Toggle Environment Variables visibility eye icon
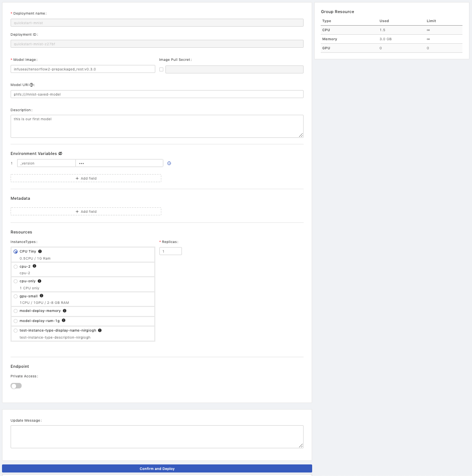The width and height of the screenshot is (472, 476). pyautogui.click(x=60, y=153)
